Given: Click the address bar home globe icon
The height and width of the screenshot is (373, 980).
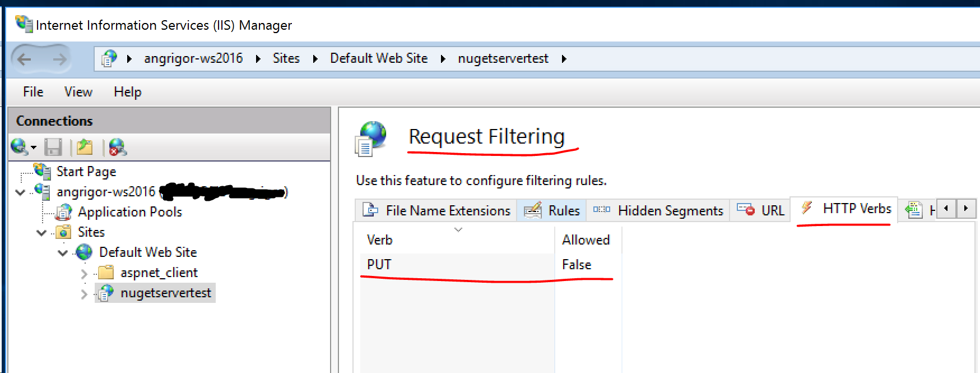Looking at the screenshot, I should coord(109,58).
